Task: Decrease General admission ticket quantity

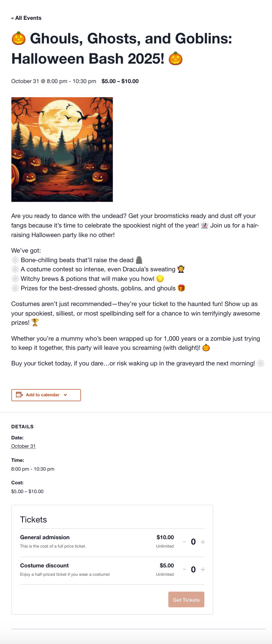Action: click(184, 542)
